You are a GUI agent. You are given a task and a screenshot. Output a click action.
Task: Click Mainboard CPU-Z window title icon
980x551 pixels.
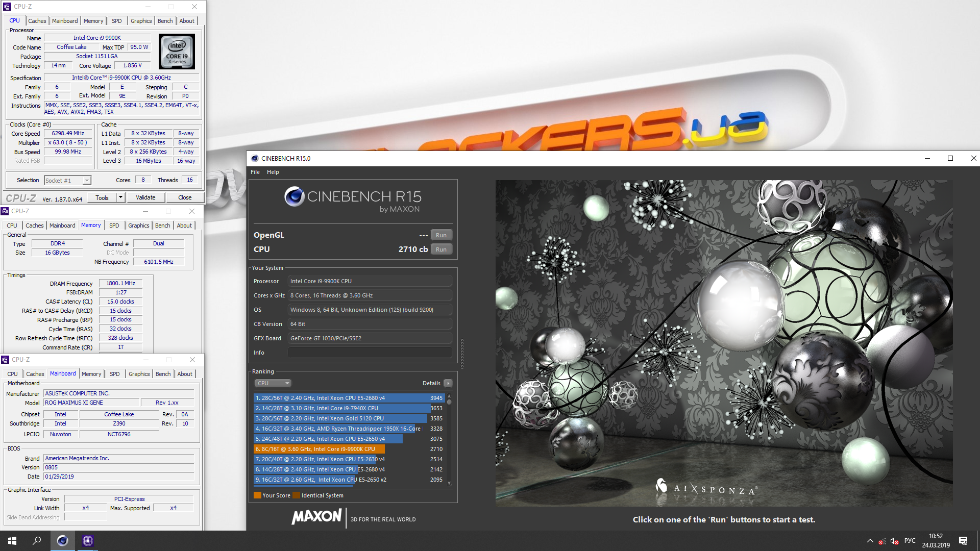[5, 360]
